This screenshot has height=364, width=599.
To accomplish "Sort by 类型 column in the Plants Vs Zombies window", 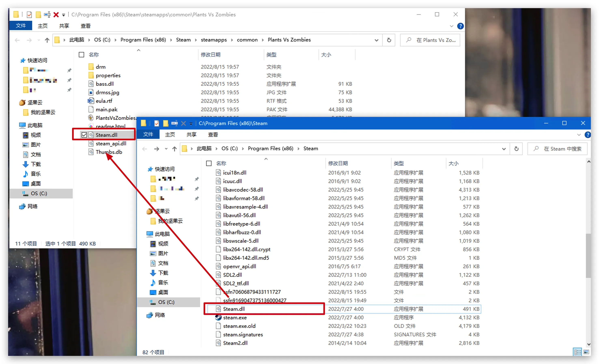I will tap(291, 55).
